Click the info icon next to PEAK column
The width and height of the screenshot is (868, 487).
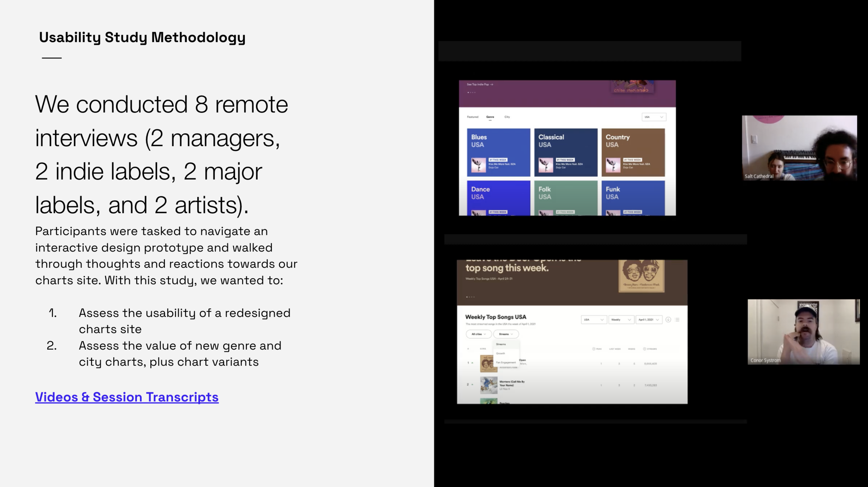[593, 349]
